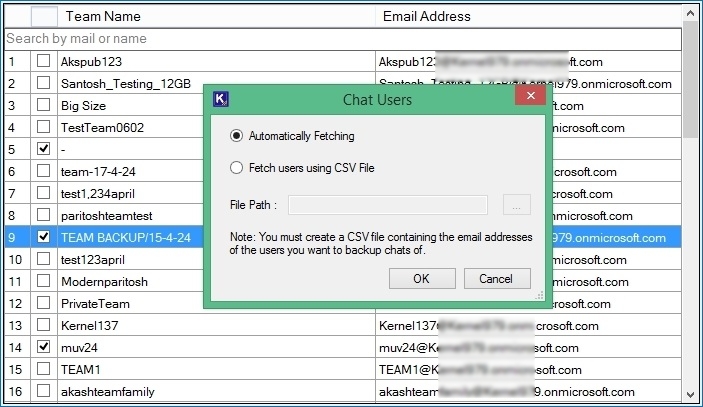
Task: Click the muv24 email address cell
Action: [529, 347]
